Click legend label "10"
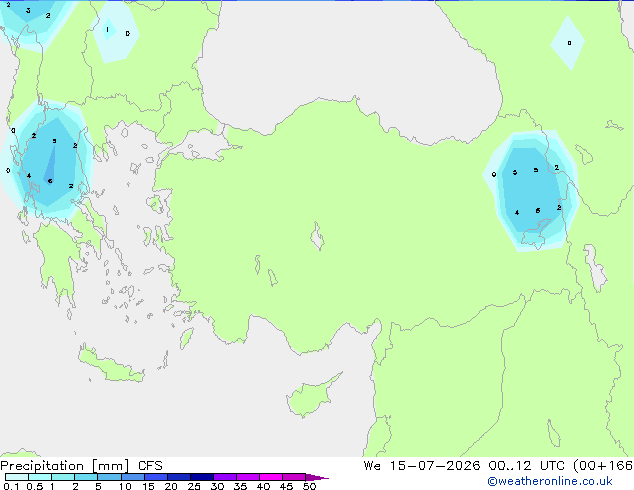634x490 pixels. (125, 486)
